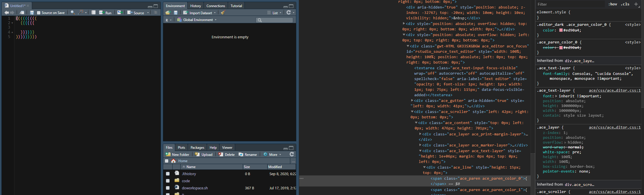Image resolution: width=644 pixels, height=195 pixels.
Task: Switch to the Connections tab
Action: click(x=216, y=6)
